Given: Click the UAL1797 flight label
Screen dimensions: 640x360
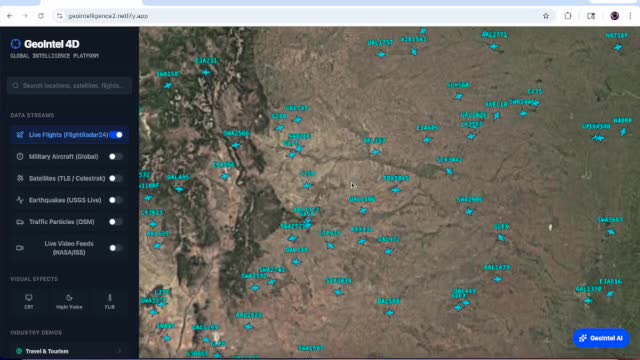Looking at the screenshot, I should tap(380, 42).
